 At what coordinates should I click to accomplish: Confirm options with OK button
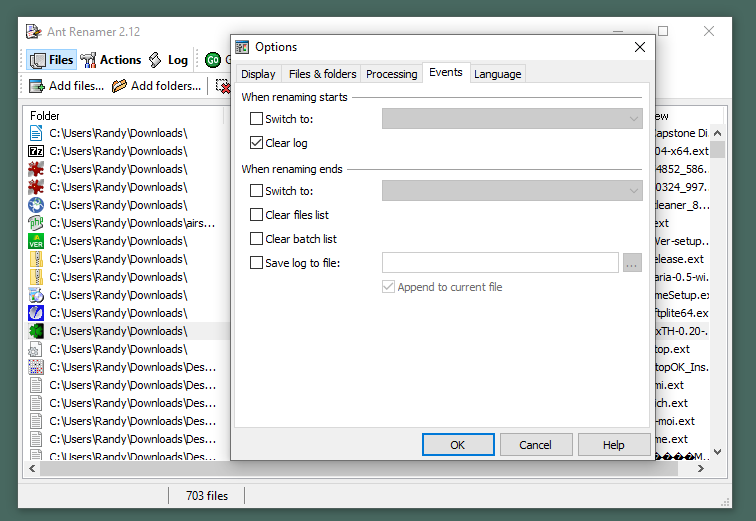[x=458, y=444]
